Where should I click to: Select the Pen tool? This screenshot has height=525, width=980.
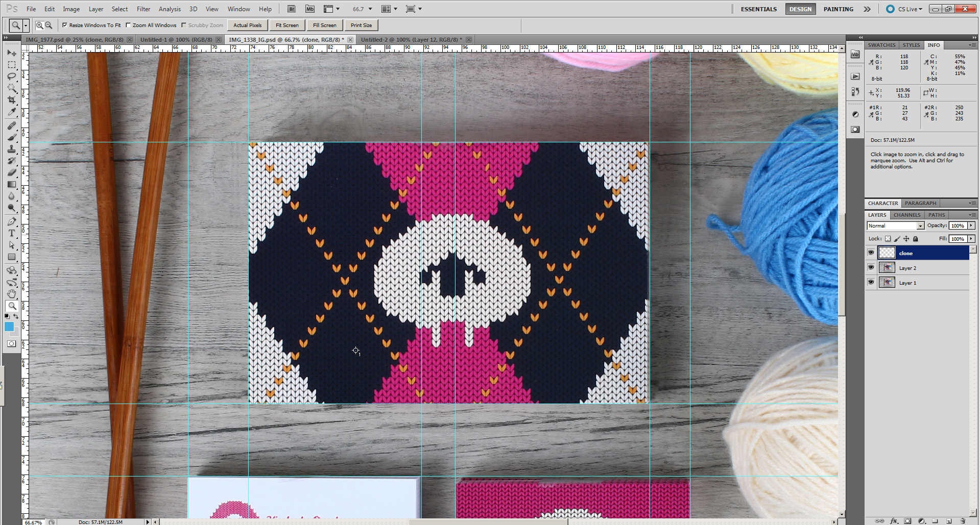coord(12,221)
